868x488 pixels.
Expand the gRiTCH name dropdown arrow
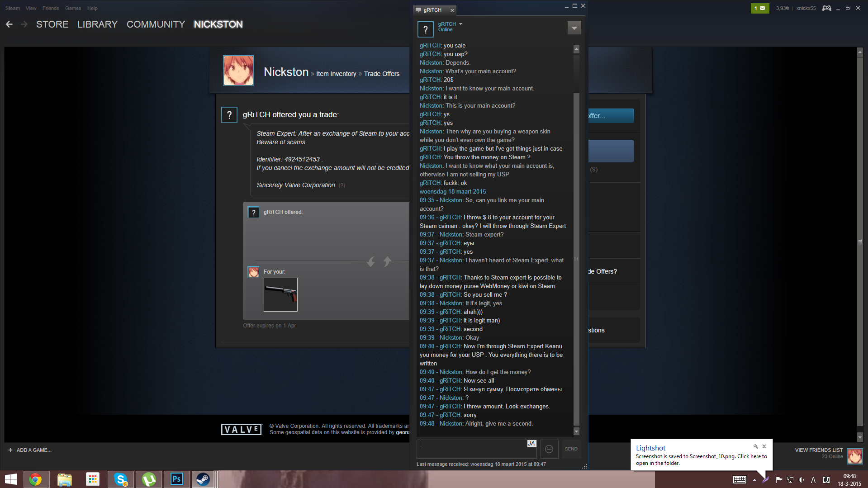(460, 24)
